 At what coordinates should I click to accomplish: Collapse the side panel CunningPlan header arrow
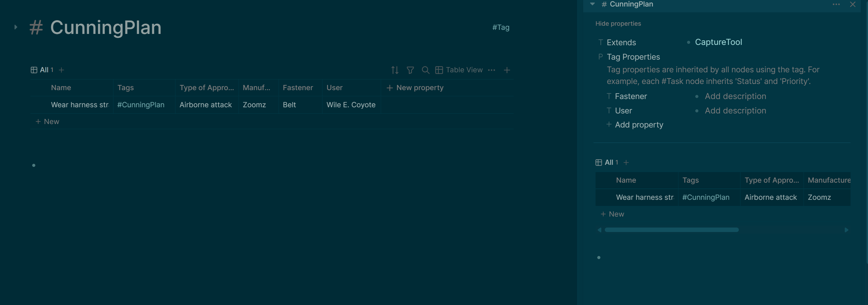[592, 4]
